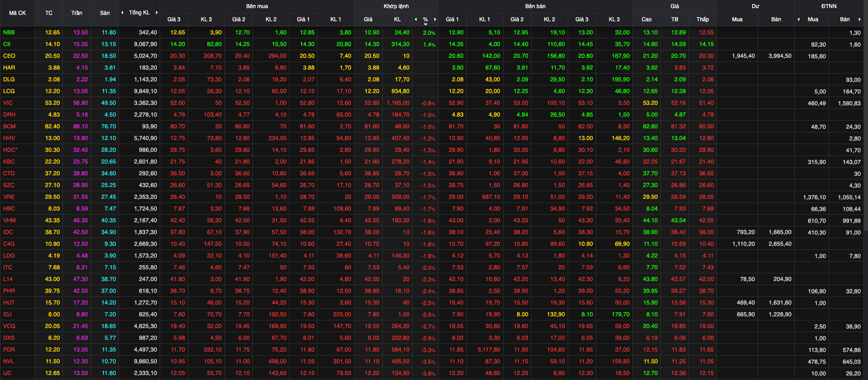868x380 pixels.
Task: Open the PHR stock symbol
Action: (9, 291)
